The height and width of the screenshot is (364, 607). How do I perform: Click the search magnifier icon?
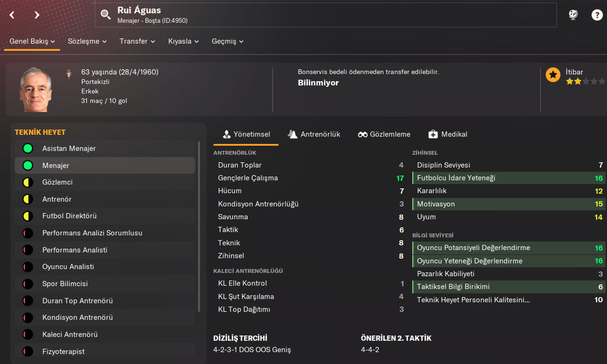click(105, 15)
